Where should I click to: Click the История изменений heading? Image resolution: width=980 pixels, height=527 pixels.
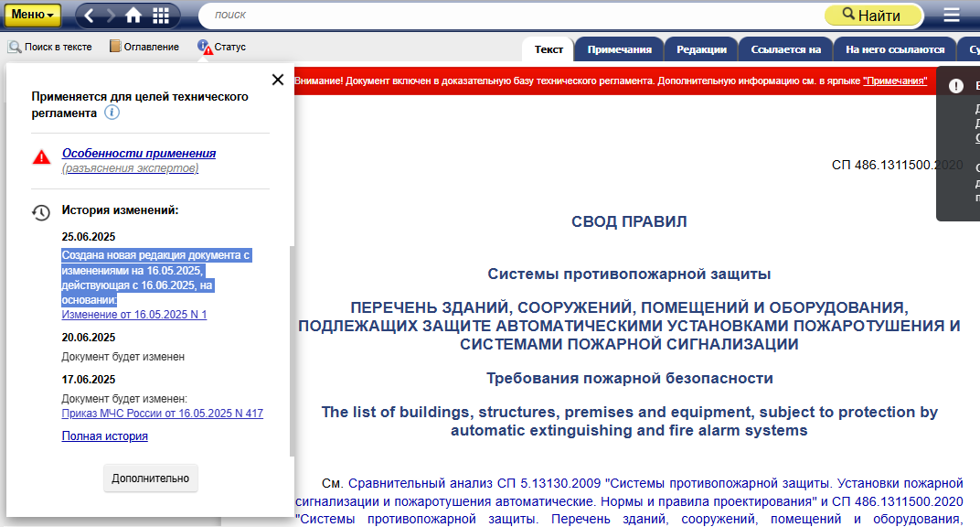(120, 210)
